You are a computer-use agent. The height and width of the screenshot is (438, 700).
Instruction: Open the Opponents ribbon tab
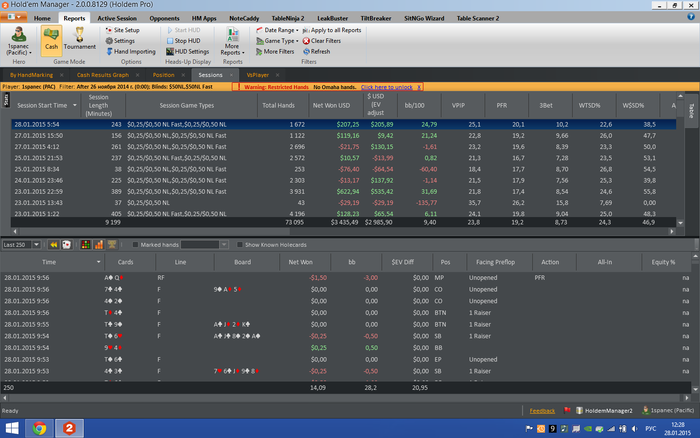164,18
